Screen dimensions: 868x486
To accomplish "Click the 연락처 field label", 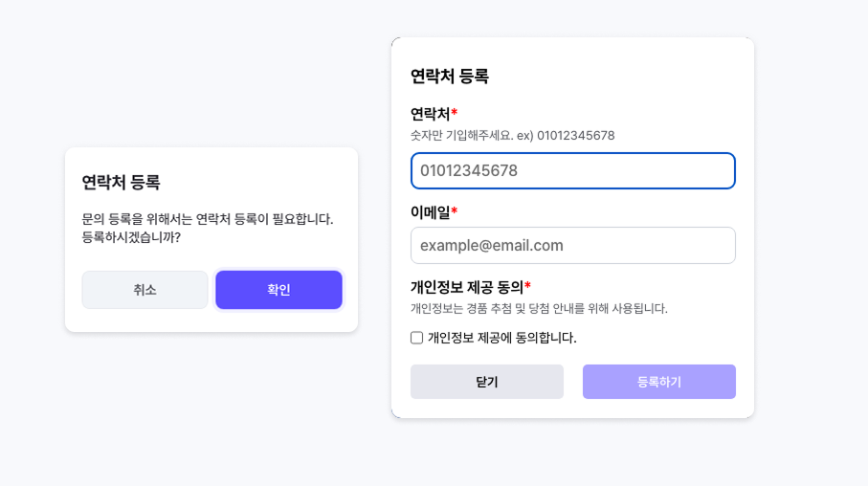I will tap(430, 114).
